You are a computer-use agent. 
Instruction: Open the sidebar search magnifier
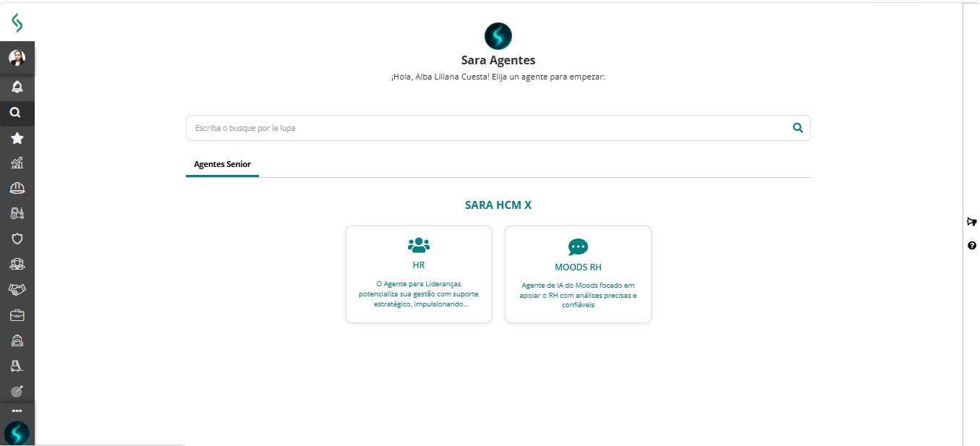[x=16, y=113]
